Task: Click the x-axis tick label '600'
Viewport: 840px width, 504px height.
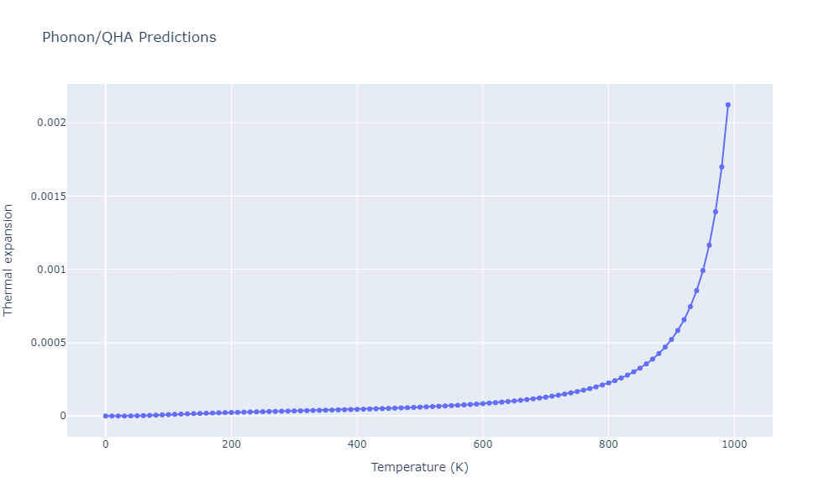Action: (482, 444)
